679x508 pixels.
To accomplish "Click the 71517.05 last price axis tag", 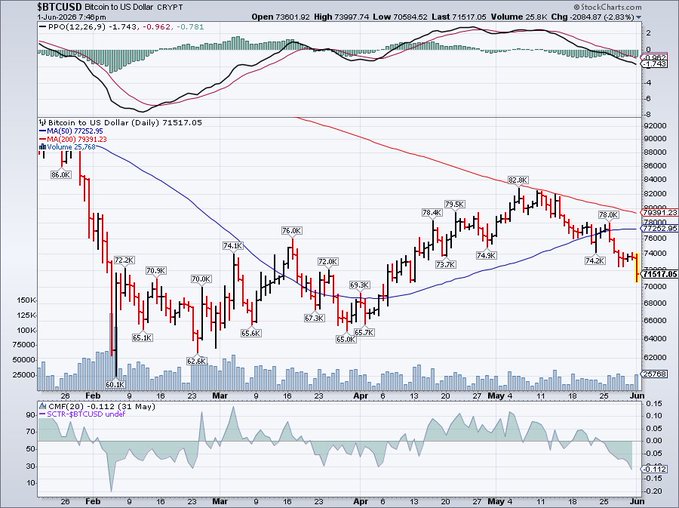I will [660, 274].
